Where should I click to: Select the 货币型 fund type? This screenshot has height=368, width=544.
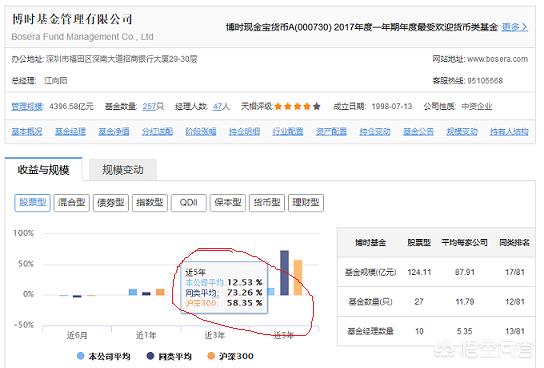(267, 203)
